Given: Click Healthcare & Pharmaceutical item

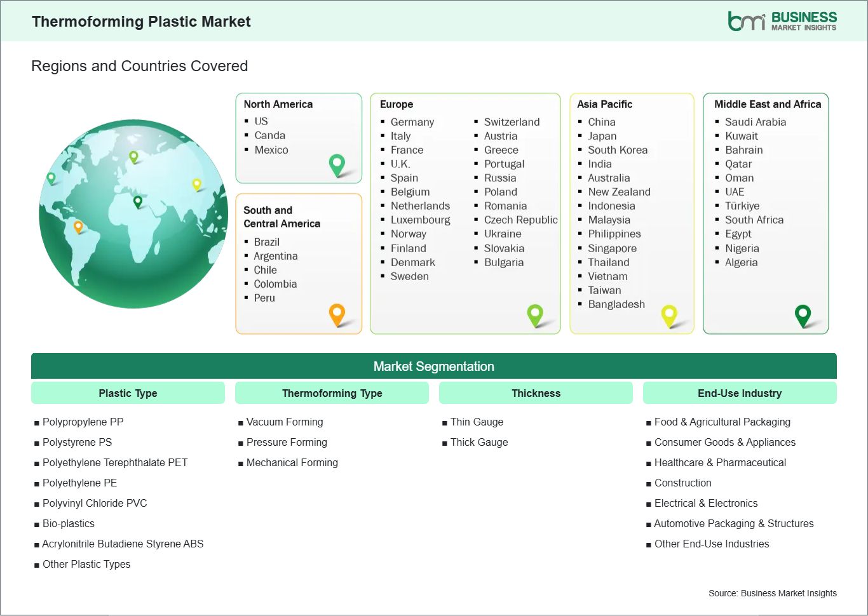Looking at the screenshot, I should pyautogui.click(x=720, y=462).
